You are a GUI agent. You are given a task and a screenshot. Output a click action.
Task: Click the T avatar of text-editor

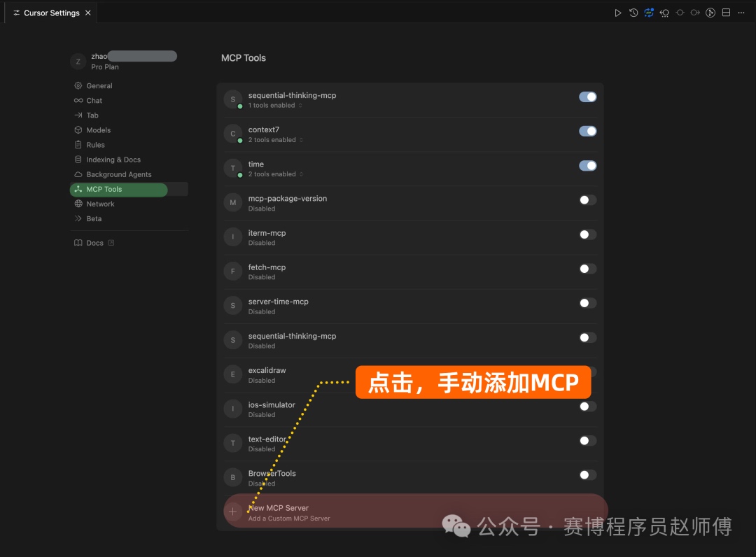click(233, 443)
